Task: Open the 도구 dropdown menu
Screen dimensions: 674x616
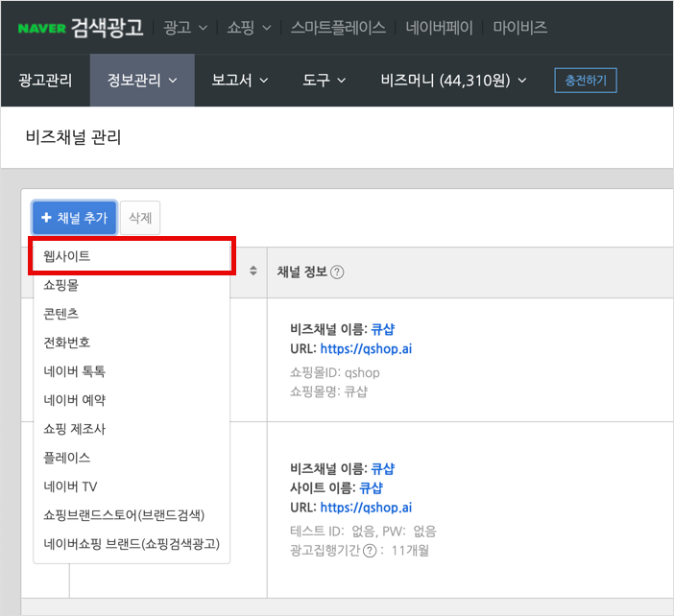Action: 325,81
